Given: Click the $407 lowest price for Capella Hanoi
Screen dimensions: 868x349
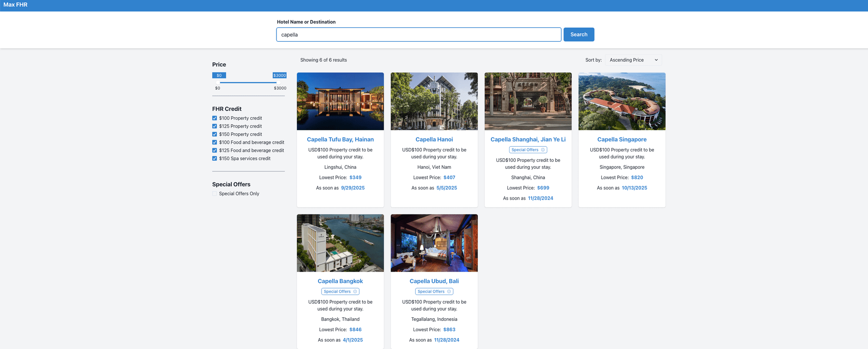Looking at the screenshot, I should coord(449,178).
